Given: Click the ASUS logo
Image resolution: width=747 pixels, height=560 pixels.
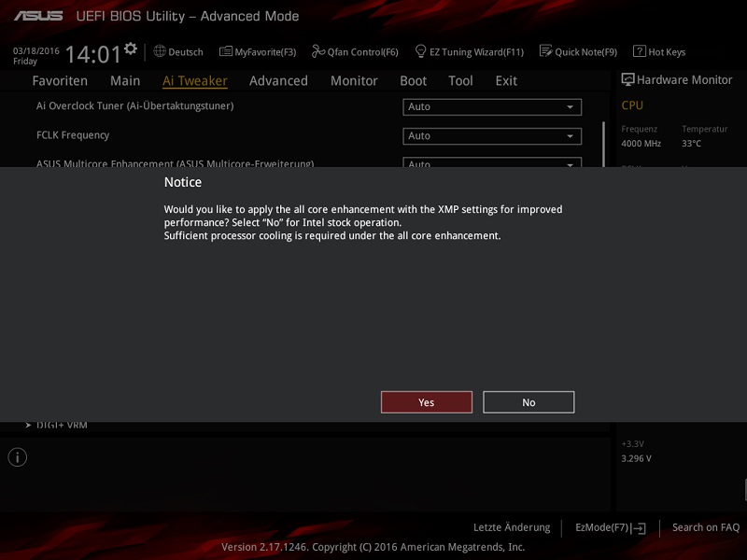Looking at the screenshot, I should [x=38, y=16].
